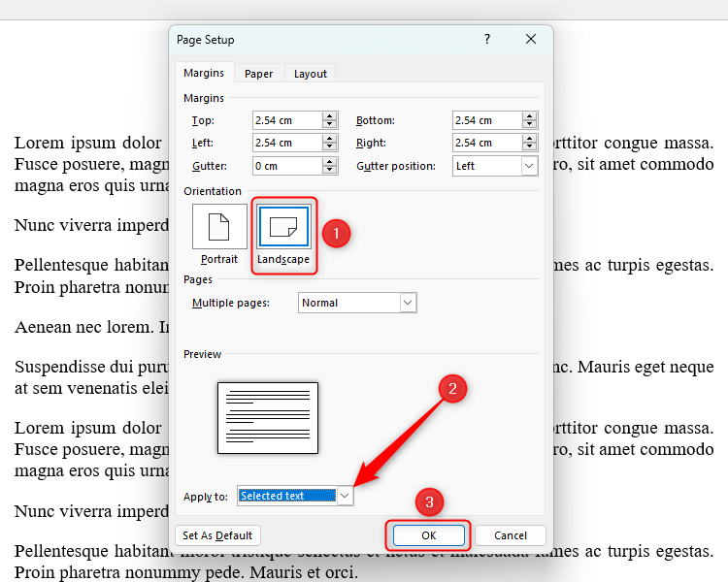Click the Multiple pages label

click(231, 303)
